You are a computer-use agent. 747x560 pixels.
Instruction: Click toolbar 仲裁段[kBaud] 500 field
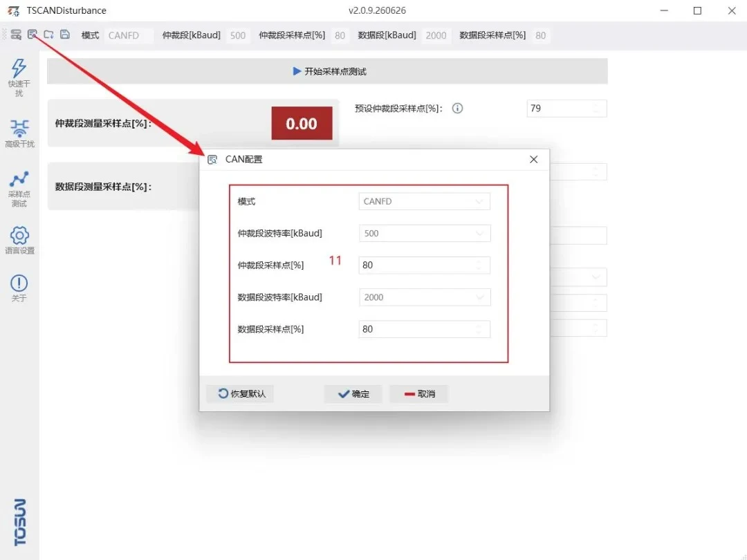(x=238, y=35)
